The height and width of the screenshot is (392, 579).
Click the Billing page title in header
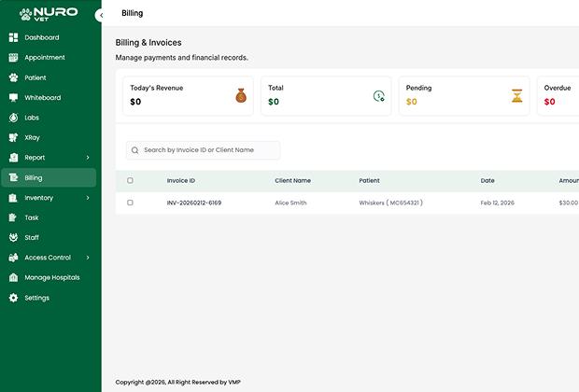[x=133, y=13]
